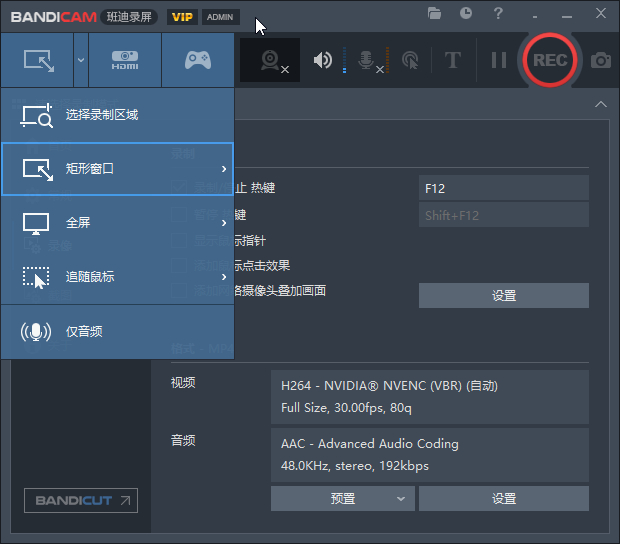Expand the 全屏 submenu arrow

click(x=224, y=223)
